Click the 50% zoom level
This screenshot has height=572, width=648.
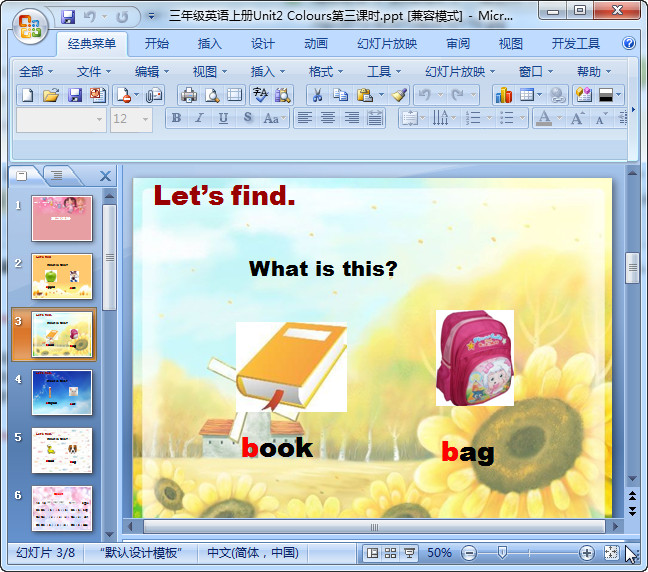tap(439, 553)
